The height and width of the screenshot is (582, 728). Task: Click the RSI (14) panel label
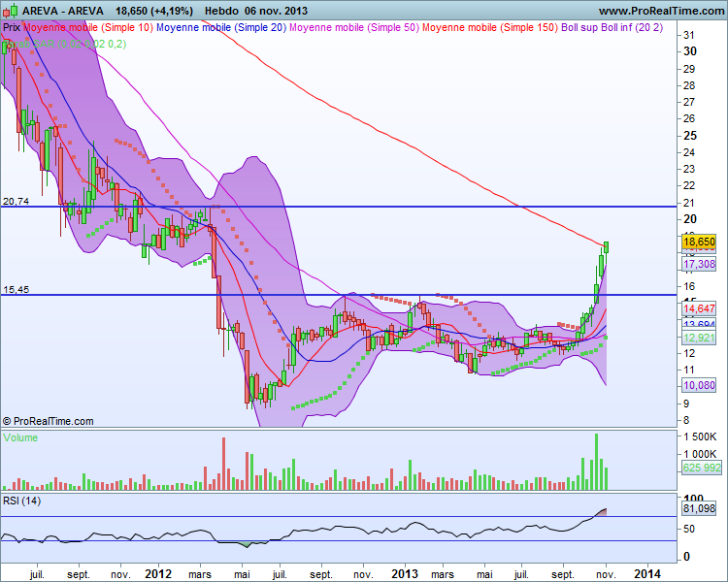tap(21, 501)
